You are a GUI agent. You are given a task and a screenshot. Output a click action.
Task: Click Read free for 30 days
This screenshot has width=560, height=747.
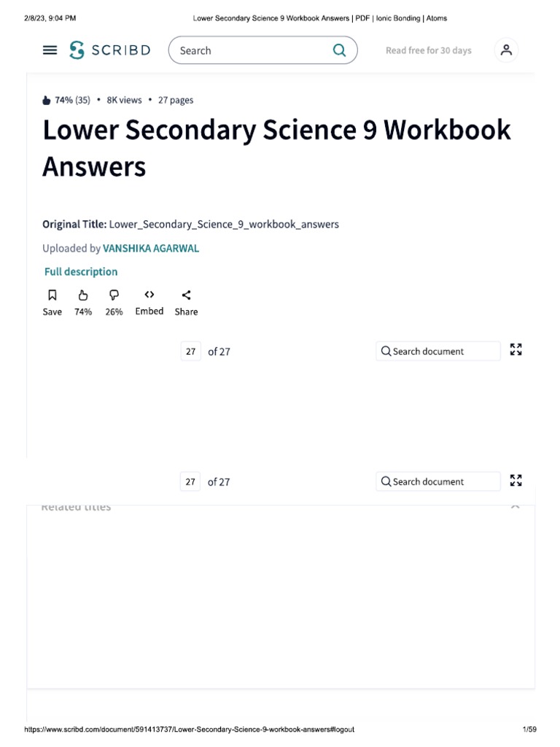tap(428, 50)
